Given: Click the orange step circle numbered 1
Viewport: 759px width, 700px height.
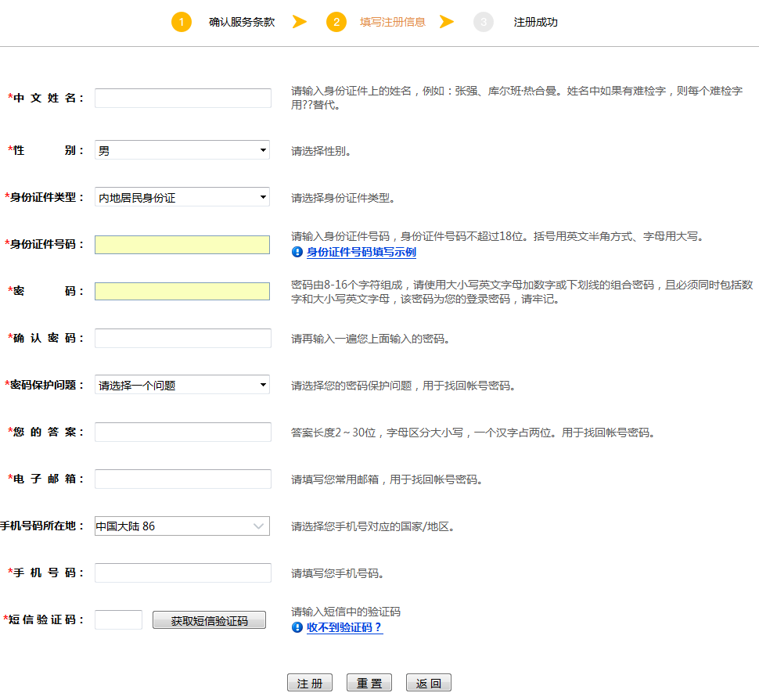Looking at the screenshot, I should coord(182,22).
